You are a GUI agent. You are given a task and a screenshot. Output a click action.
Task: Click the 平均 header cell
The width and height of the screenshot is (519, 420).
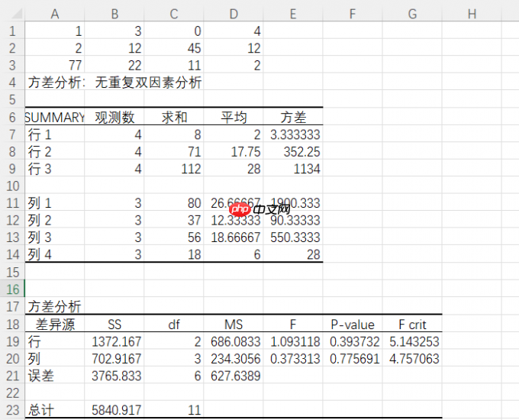tap(234, 118)
